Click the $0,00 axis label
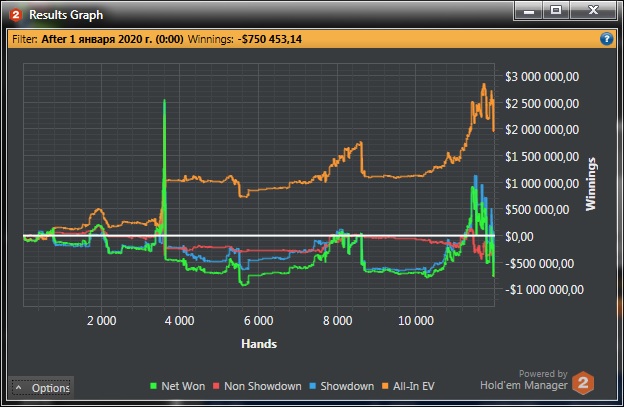624x408 pixels. point(519,237)
